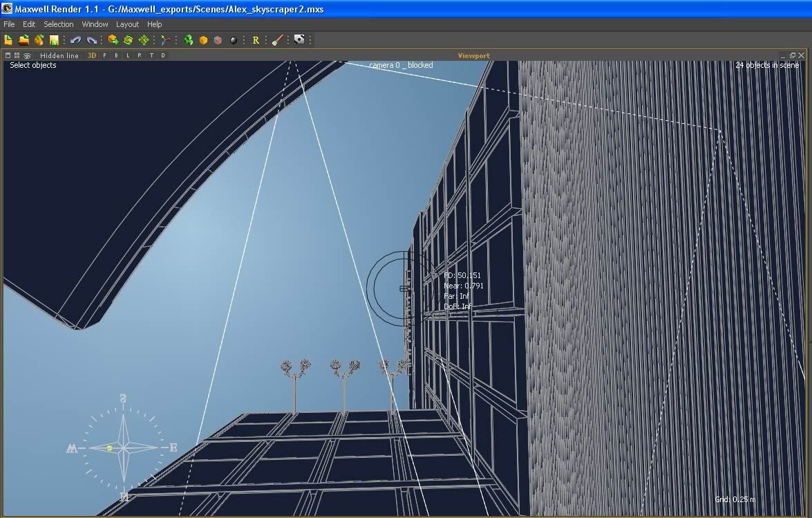Viewport: 812px width, 518px height.
Task: Click the Help menu
Action: (155, 24)
